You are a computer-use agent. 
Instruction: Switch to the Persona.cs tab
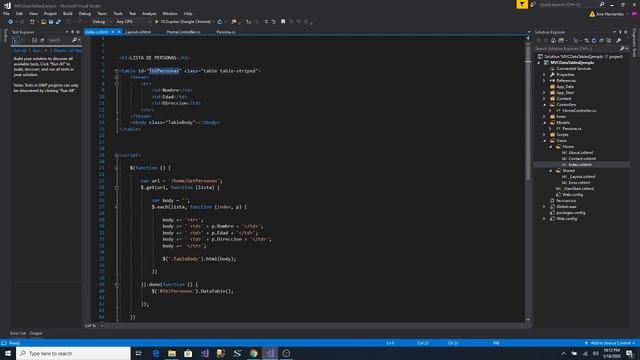(226, 32)
